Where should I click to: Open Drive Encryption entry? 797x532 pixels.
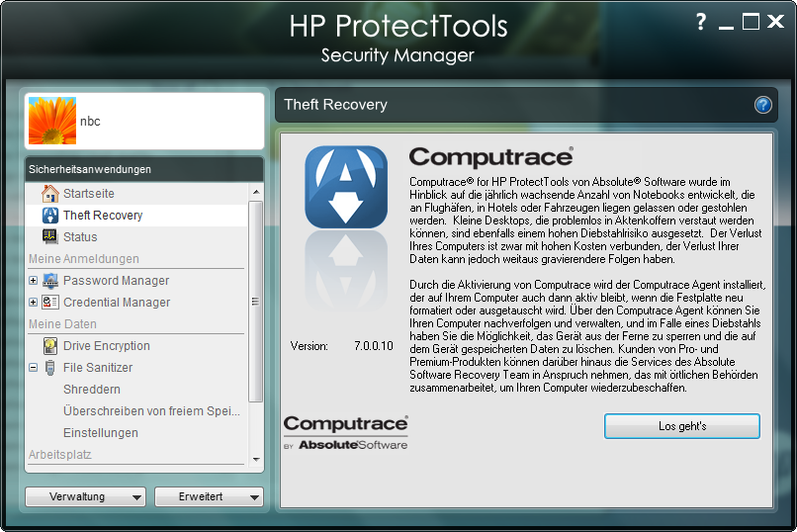107,346
